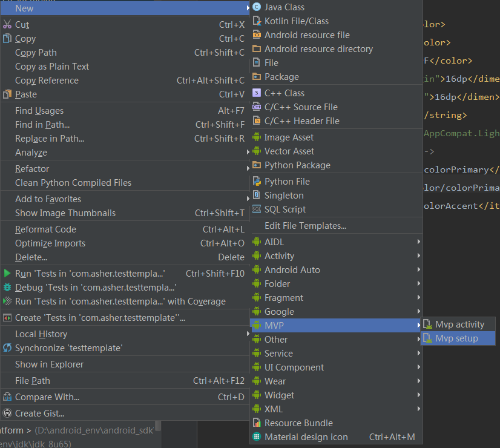Image resolution: width=500 pixels, height=448 pixels.
Task: Click the Kotlin File/Class icon
Action: click(257, 21)
